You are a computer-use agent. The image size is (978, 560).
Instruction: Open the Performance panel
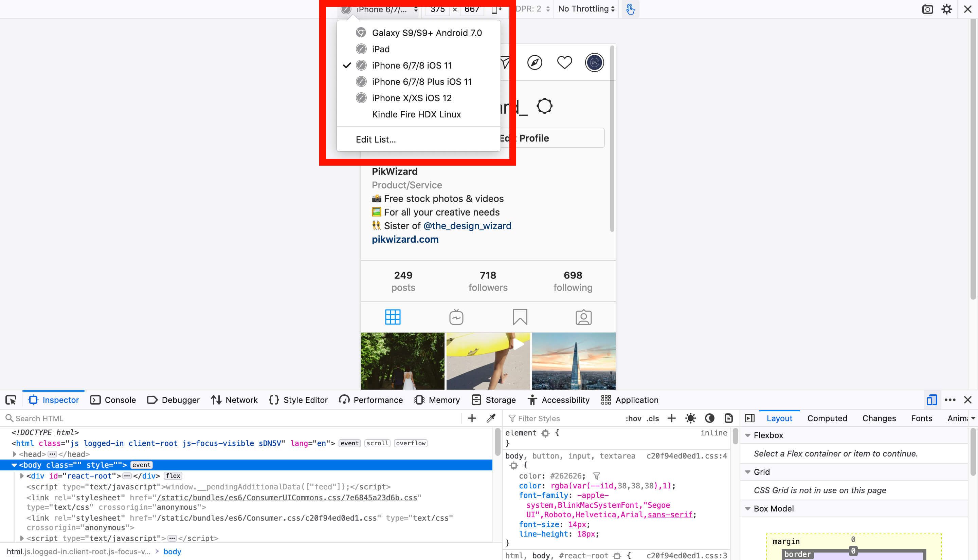[x=371, y=400]
